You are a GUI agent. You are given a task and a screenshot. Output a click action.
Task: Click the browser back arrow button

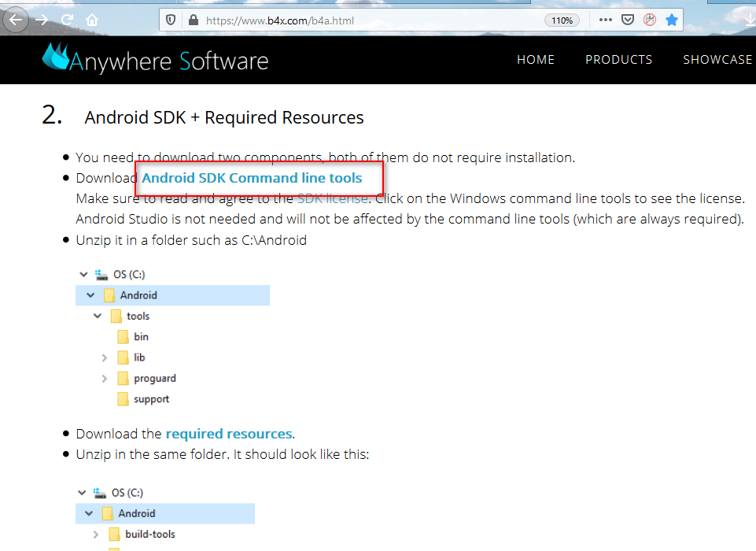pos(16,20)
